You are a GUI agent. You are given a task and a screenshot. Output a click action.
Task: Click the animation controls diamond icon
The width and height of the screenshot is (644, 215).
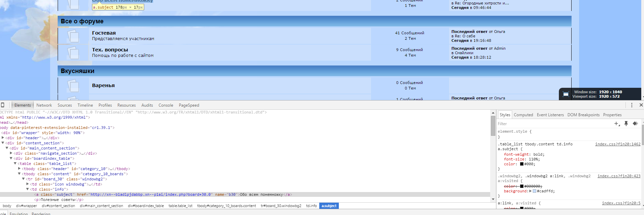635,123
